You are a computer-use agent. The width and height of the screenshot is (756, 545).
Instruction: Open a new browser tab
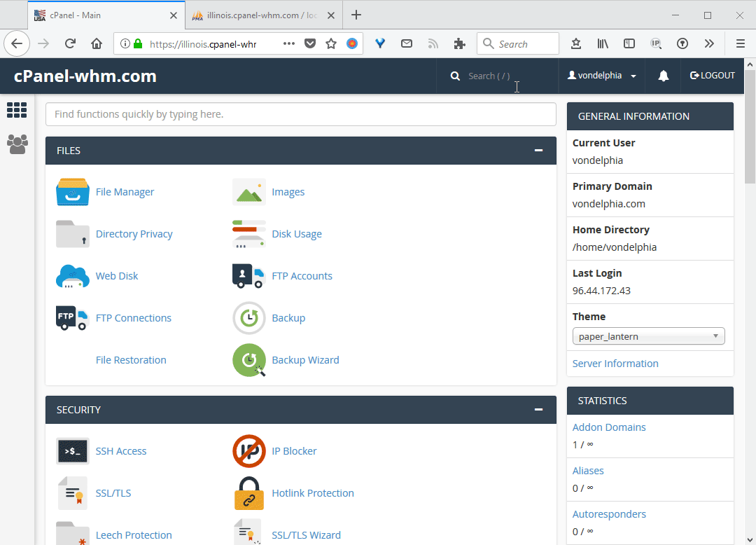356,15
